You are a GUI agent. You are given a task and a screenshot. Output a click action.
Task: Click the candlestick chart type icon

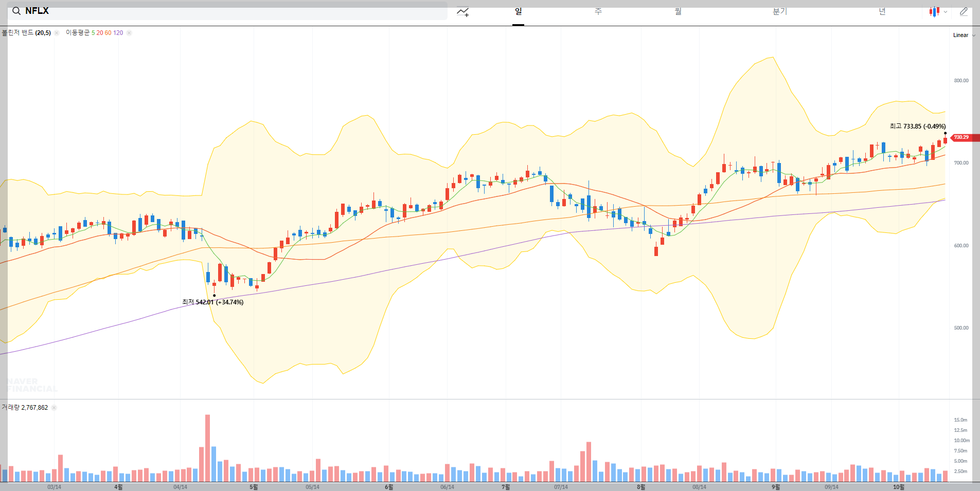point(934,11)
